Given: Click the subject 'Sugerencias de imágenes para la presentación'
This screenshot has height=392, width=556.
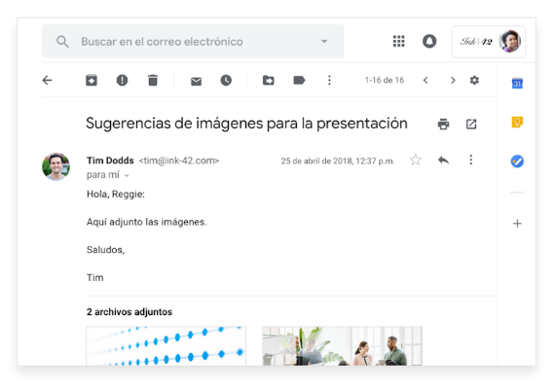Looking at the screenshot, I should point(246,124).
